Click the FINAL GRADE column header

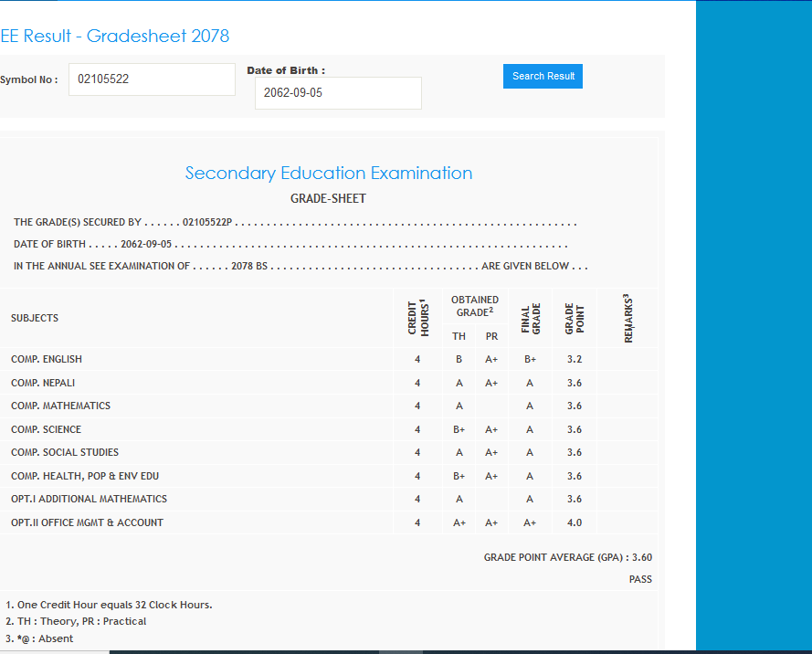point(530,318)
